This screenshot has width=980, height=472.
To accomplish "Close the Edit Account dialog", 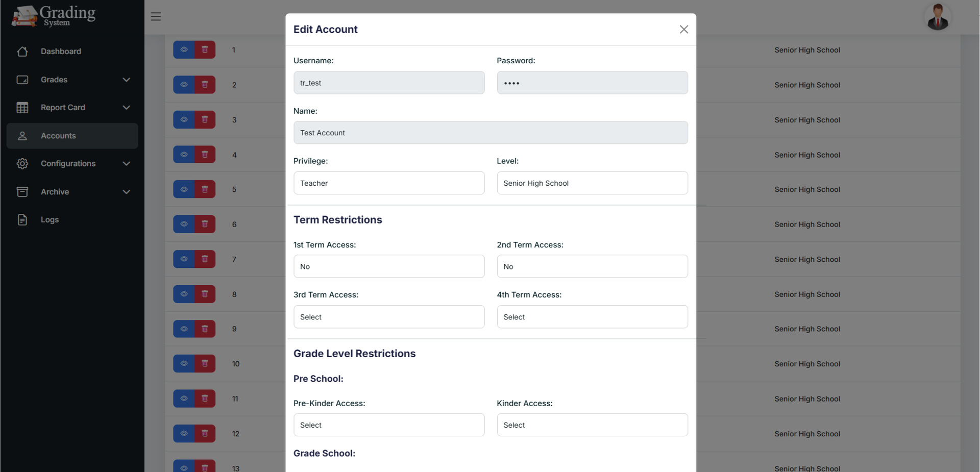I will pyautogui.click(x=683, y=30).
